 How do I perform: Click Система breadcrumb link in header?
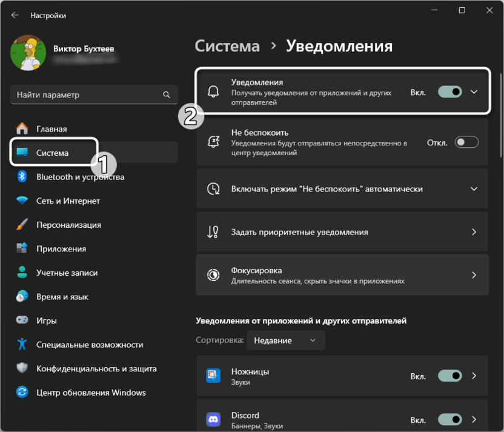click(227, 46)
